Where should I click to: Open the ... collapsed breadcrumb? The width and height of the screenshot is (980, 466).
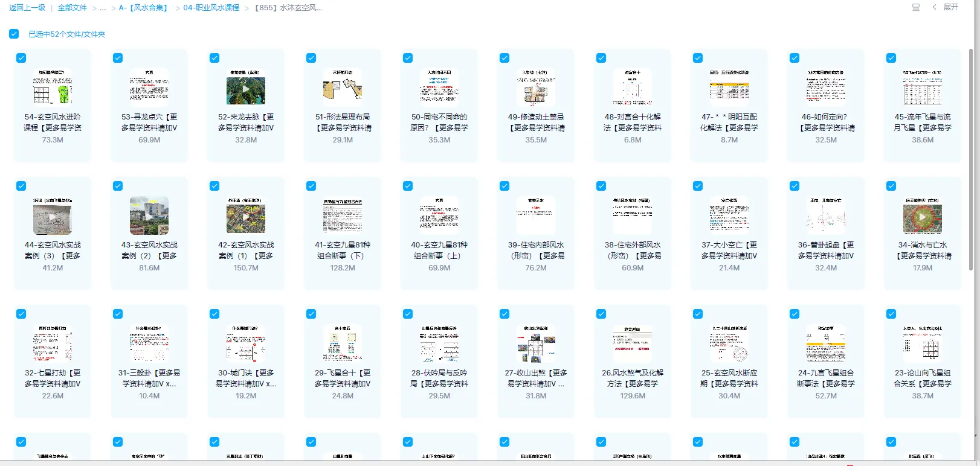coord(103,8)
